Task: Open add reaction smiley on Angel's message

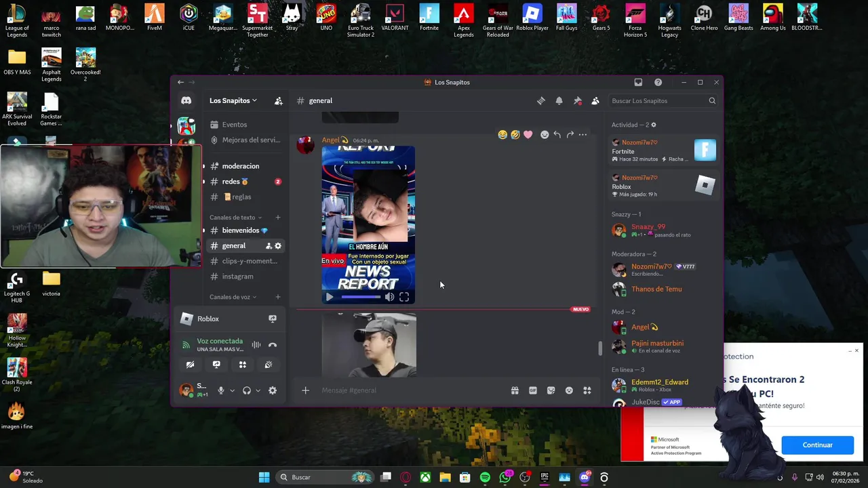Action: point(544,135)
